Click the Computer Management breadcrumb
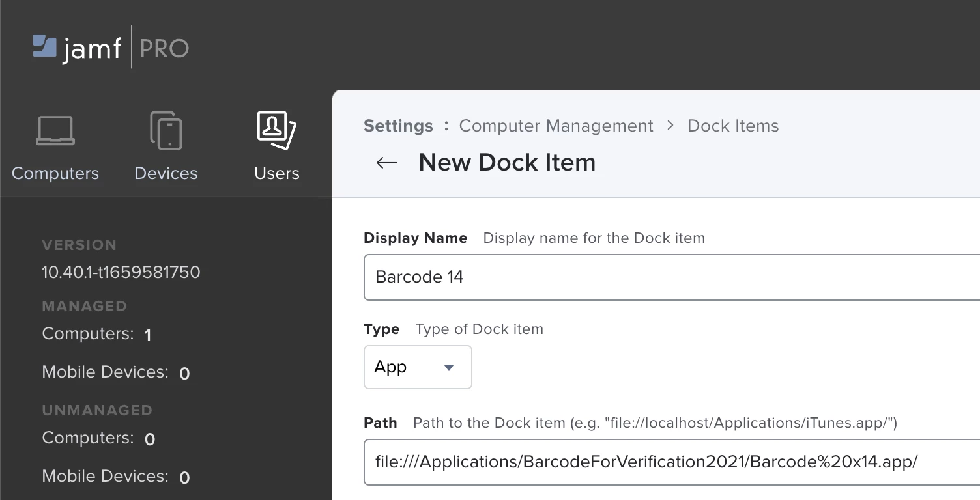 556,126
